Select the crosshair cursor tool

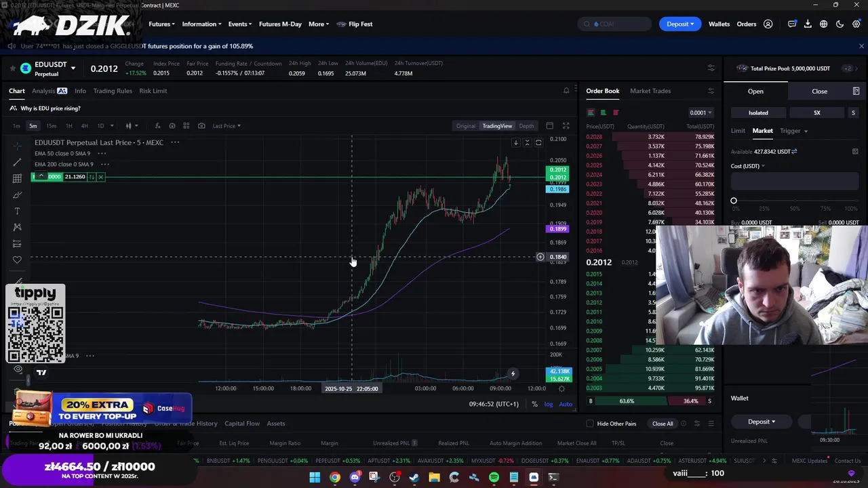(17, 146)
